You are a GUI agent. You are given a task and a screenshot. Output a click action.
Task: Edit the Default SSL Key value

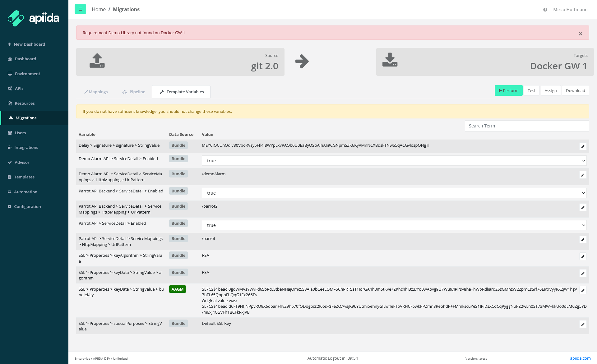(x=583, y=324)
